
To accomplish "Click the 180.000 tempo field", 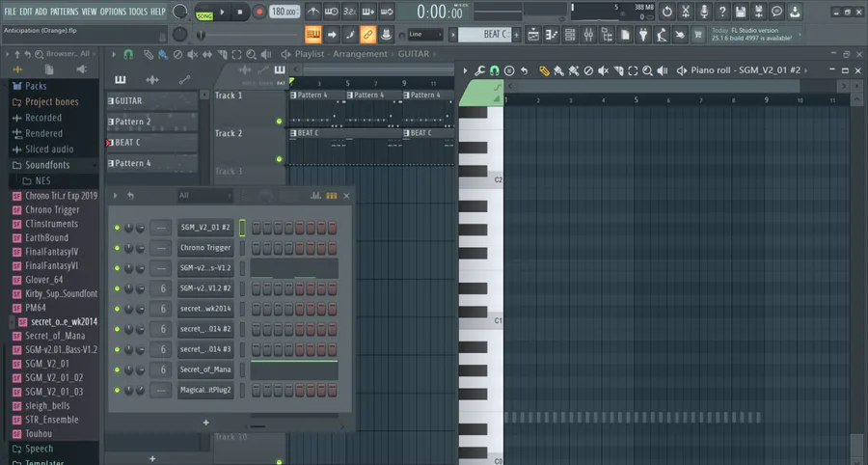I will (285, 12).
